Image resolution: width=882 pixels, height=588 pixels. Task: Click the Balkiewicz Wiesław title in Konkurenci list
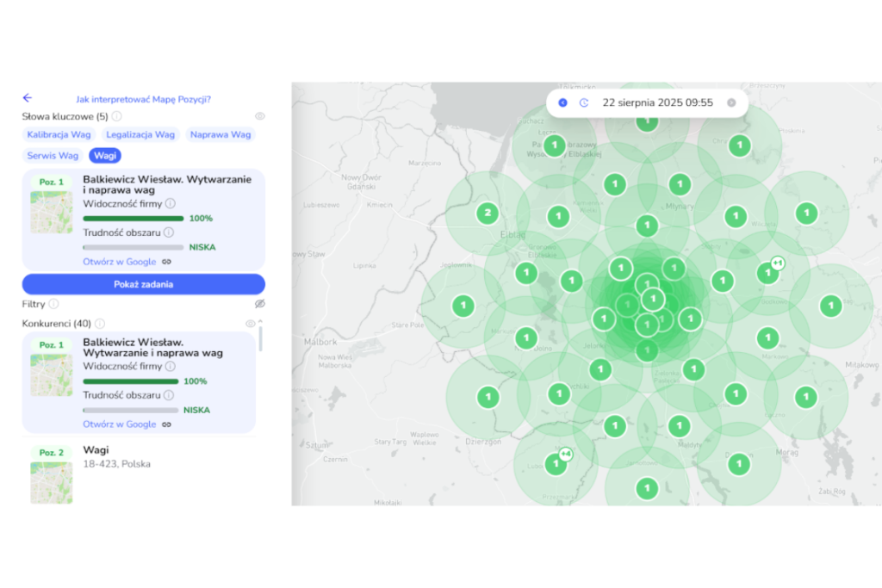(x=153, y=348)
